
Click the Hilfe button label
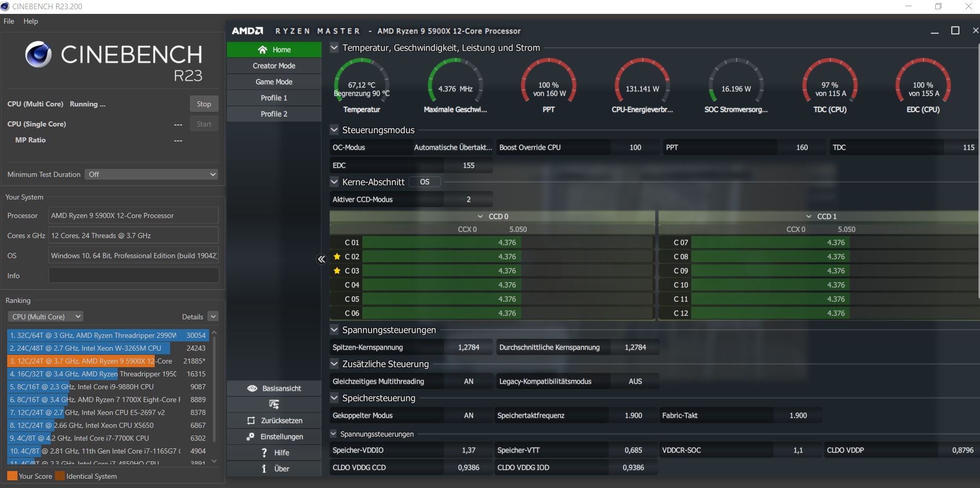coord(282,453)
